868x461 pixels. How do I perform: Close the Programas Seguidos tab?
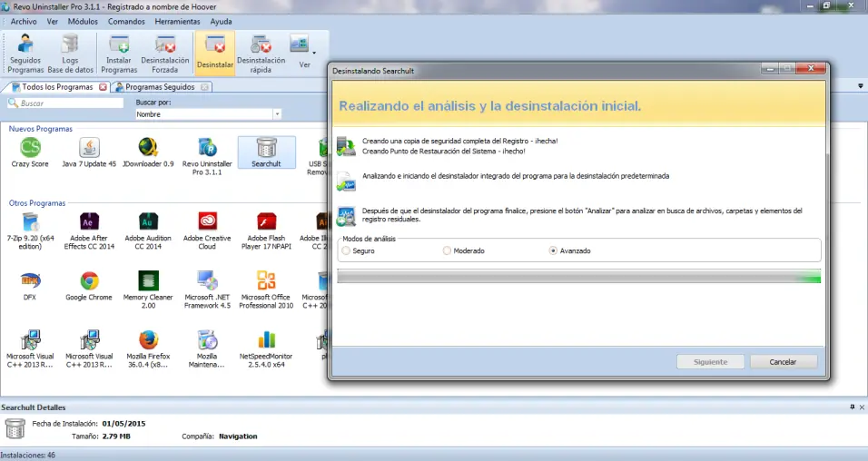coord(205,87)
